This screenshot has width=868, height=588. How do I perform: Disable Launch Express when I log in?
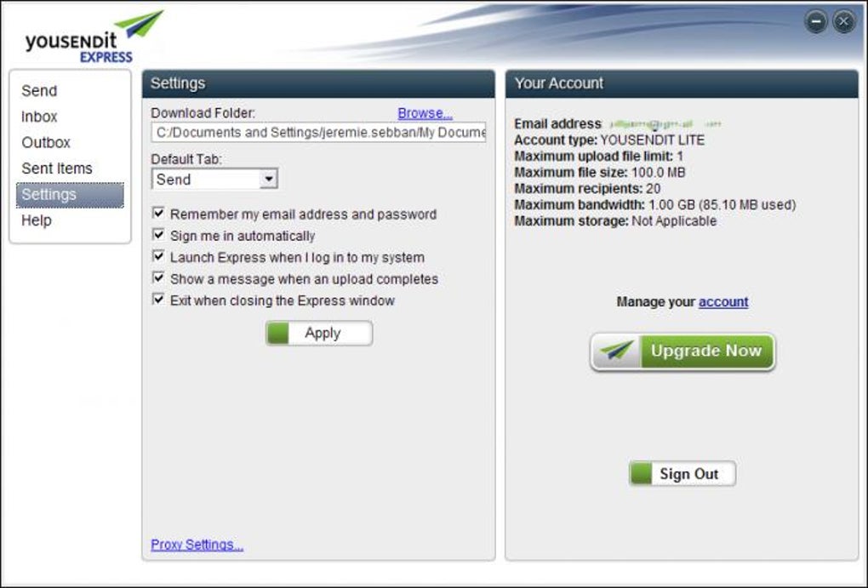(158, 256)
